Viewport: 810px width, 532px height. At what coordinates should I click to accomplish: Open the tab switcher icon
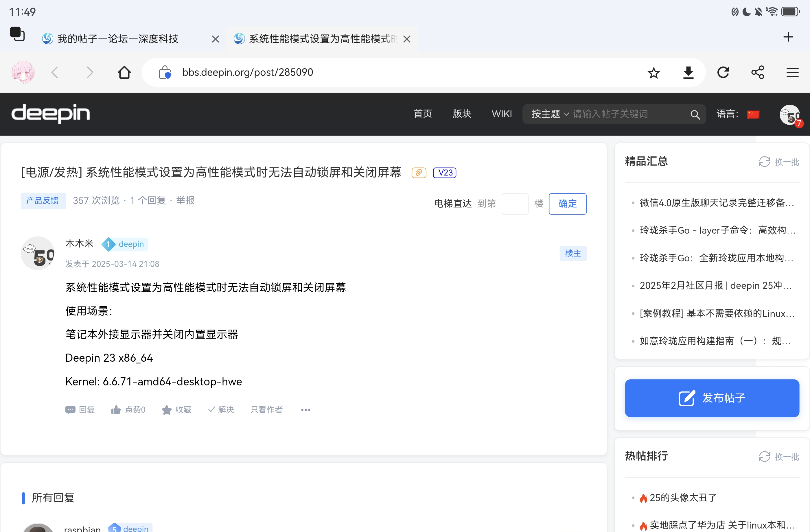coord(17,34)
